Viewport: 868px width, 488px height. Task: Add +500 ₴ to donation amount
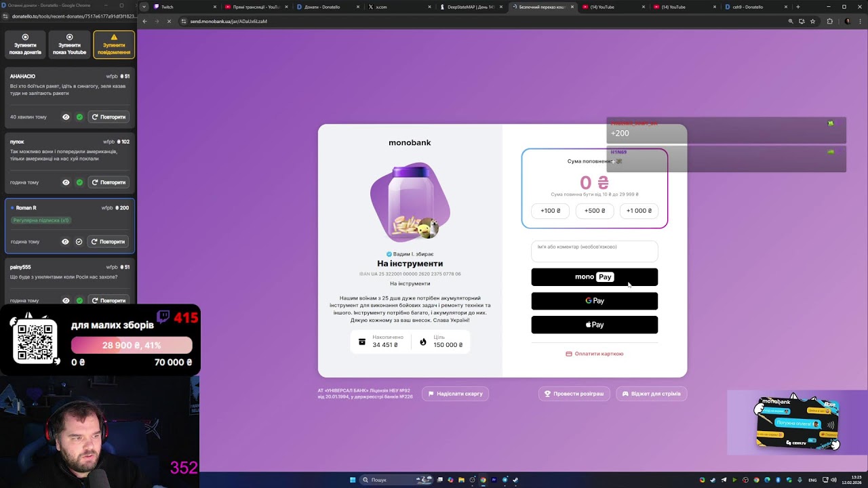595,211
